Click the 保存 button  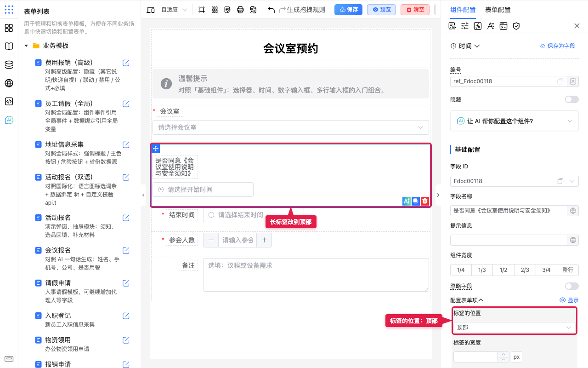[349, 10]
